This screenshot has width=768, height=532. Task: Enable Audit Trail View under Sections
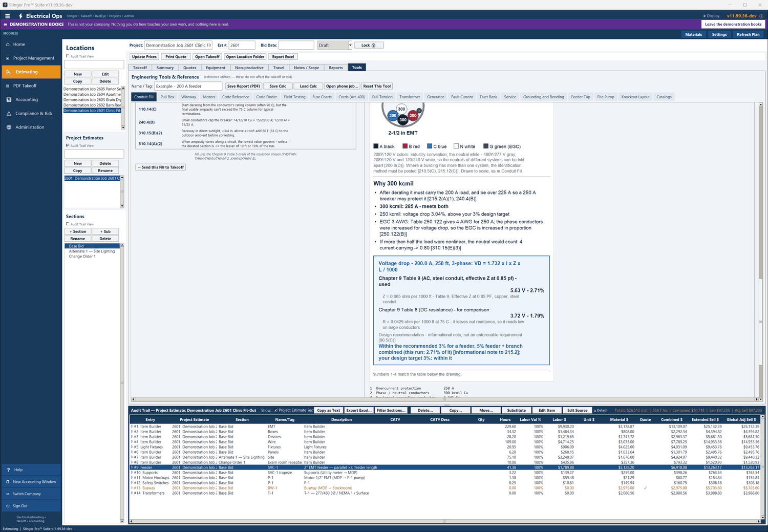pos(68,224)
